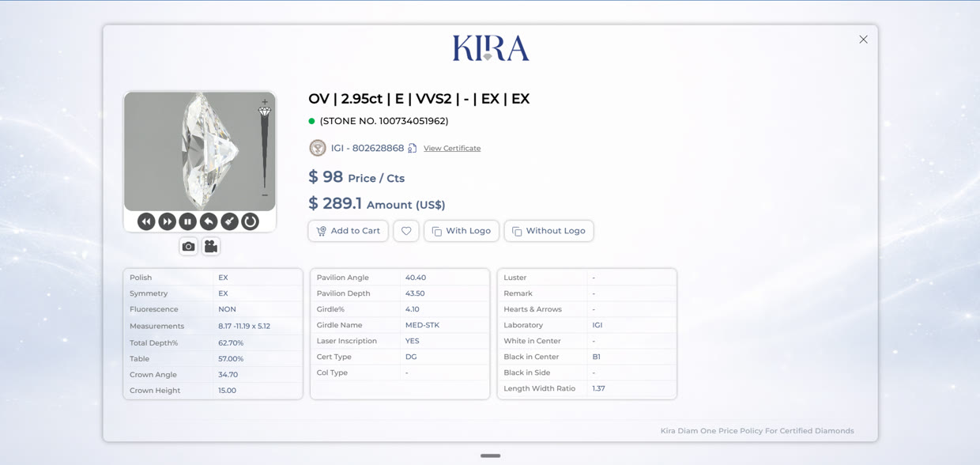The width and height of the screenshot is (980, 465).
Task: Close the stone detail dialog
Action: pos(863,40)
